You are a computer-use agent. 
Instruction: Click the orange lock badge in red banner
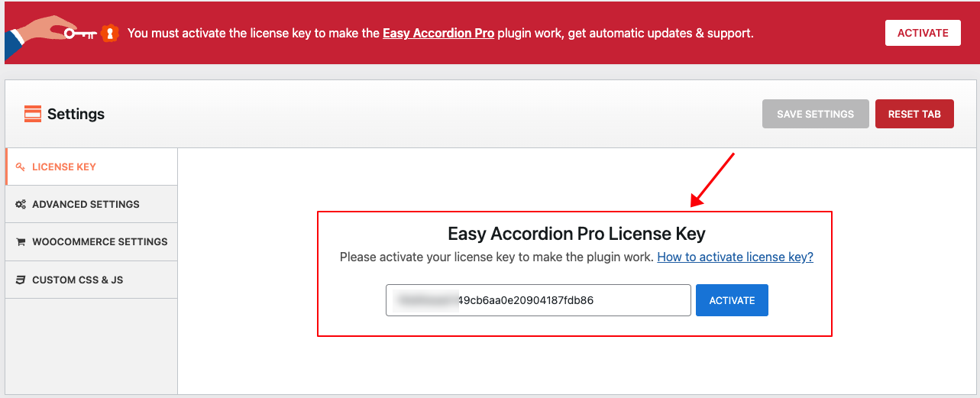[x=112, y=33]
